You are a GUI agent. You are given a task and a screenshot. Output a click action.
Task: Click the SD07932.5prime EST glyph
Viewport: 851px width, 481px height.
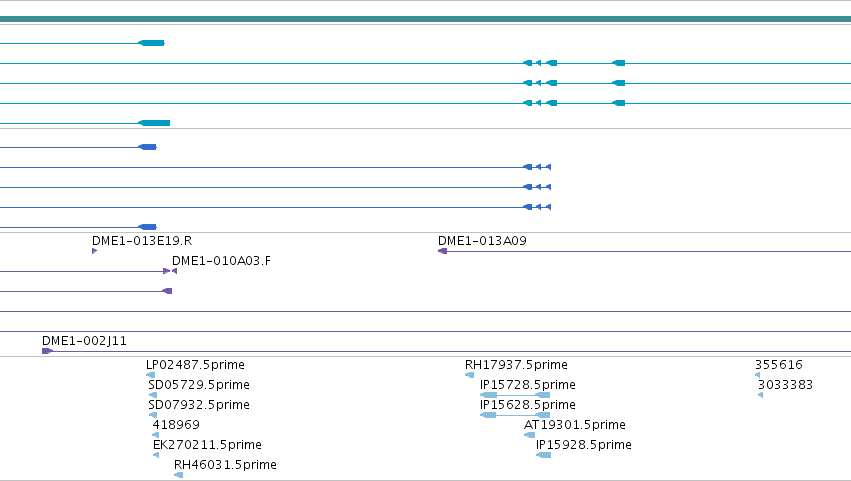[x=153, y=415]
